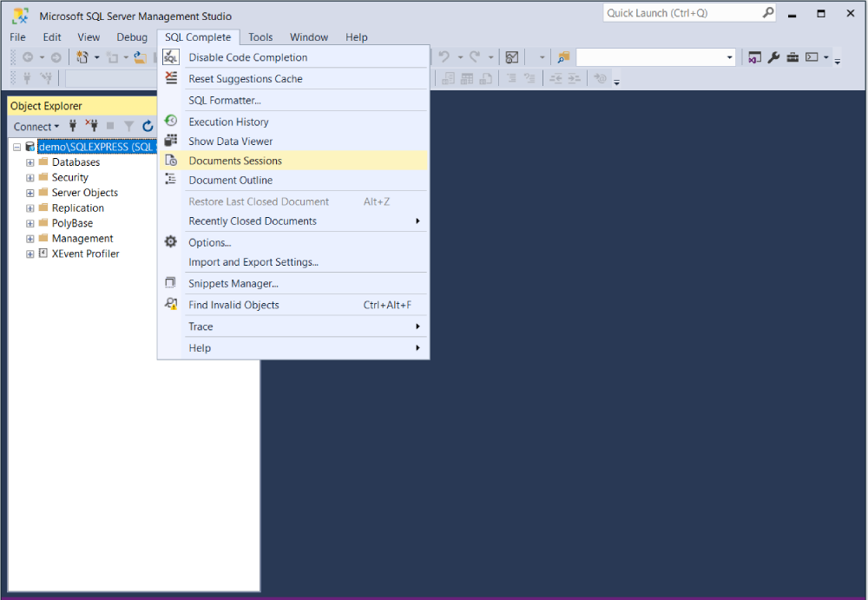Screen dimensions: 868x600
Task: Open the search combo box dropdown arrow
Action: (x=729, y=57)
